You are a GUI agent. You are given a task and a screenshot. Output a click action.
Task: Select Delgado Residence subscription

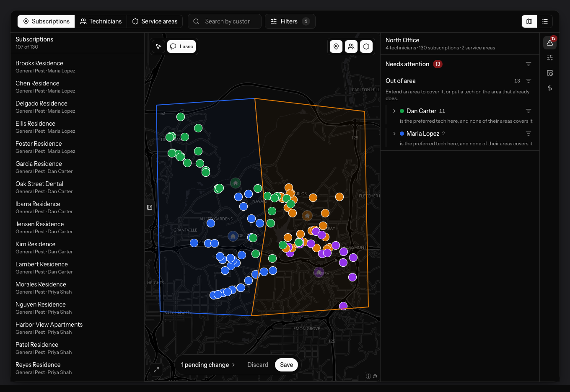[x=78, y=107]
